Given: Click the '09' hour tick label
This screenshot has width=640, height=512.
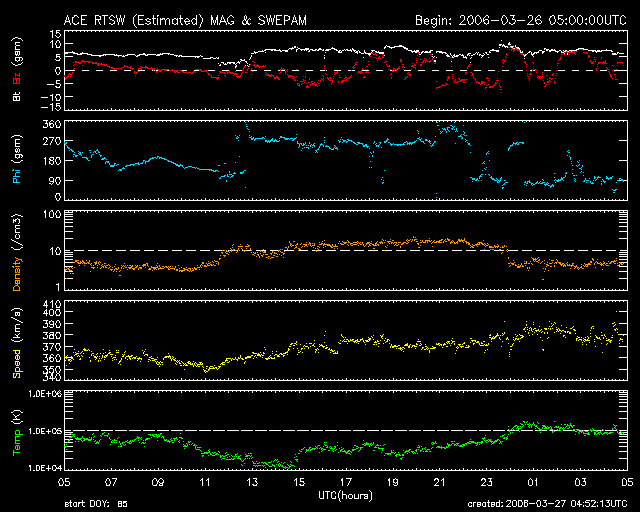Looking at the screenshot, I should pyautogui.click(x=158, y=482).
